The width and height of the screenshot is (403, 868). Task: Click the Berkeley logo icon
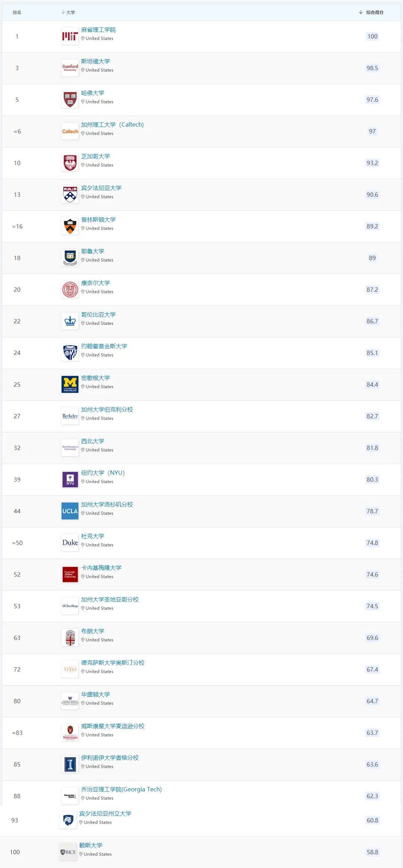tap(70, 416)
